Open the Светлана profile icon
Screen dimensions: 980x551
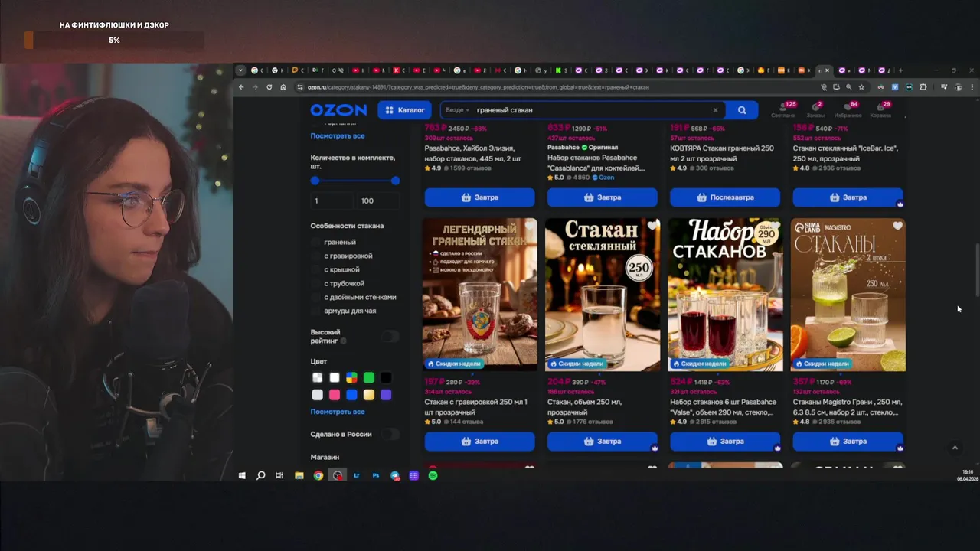pos(783,109)
